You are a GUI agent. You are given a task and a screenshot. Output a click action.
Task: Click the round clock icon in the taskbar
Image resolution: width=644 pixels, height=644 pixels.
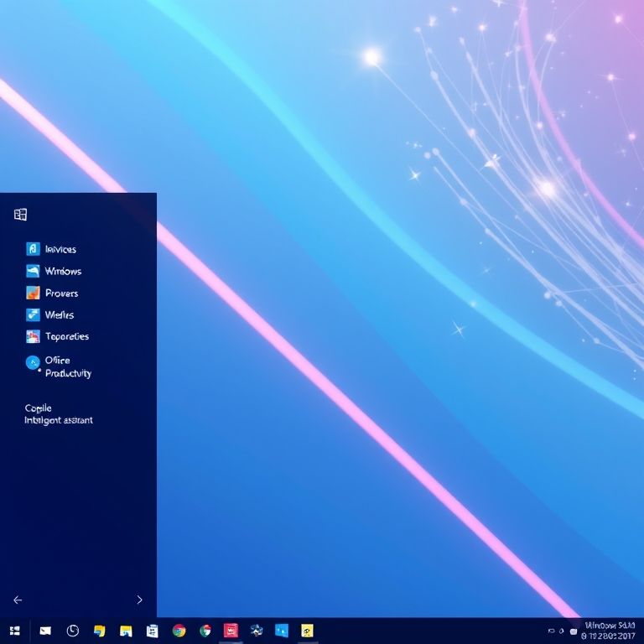pyautogui.click(x=73, y=631)
